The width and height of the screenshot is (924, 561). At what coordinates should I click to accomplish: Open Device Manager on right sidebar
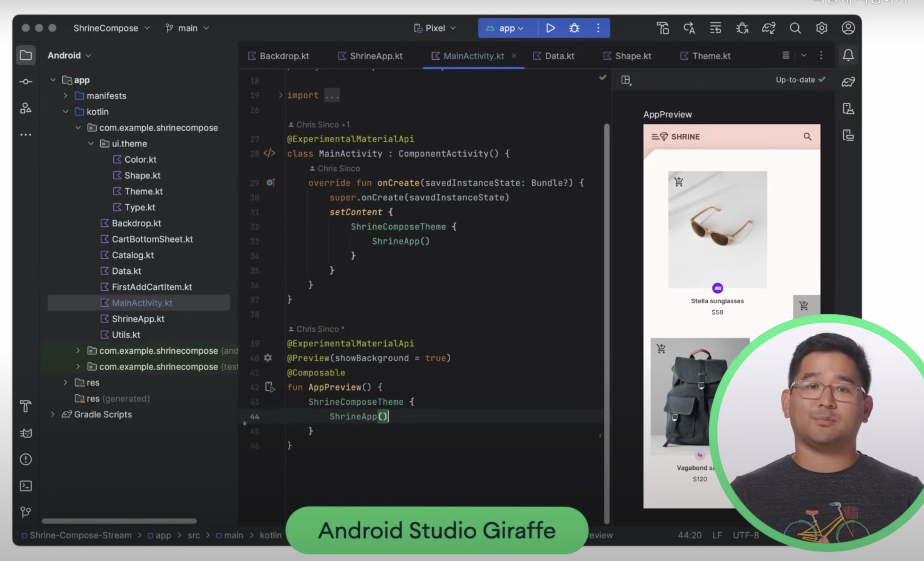[x=848, y=108]
